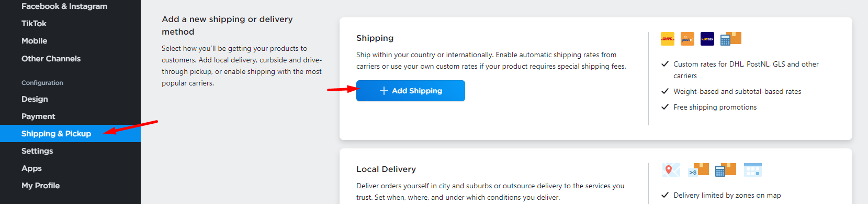Screen dimensions: 868x204
Task: Click the calendar schedule icon in Local Delivery
Action: [x=753, y=170]
